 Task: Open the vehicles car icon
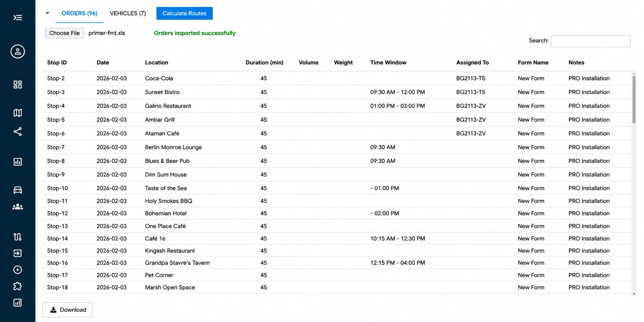[17, 190]
